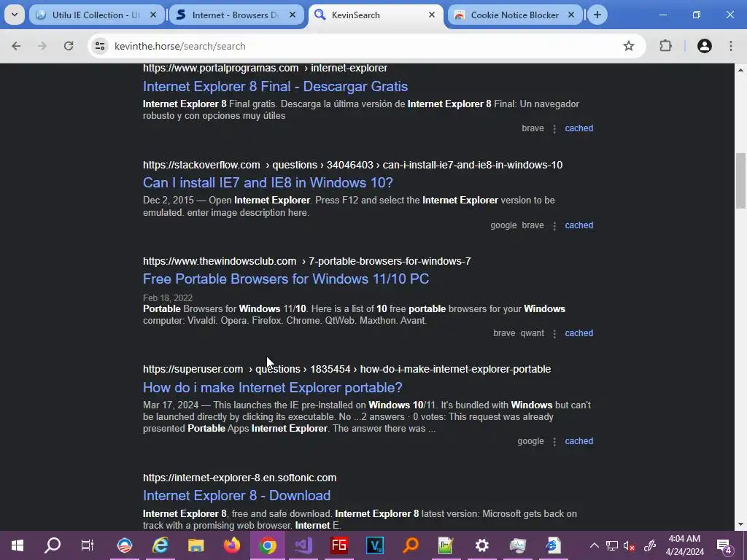Go back to the previous page
Image resolution: width=747 pixels, height=560 pixels.
point(16,46)
